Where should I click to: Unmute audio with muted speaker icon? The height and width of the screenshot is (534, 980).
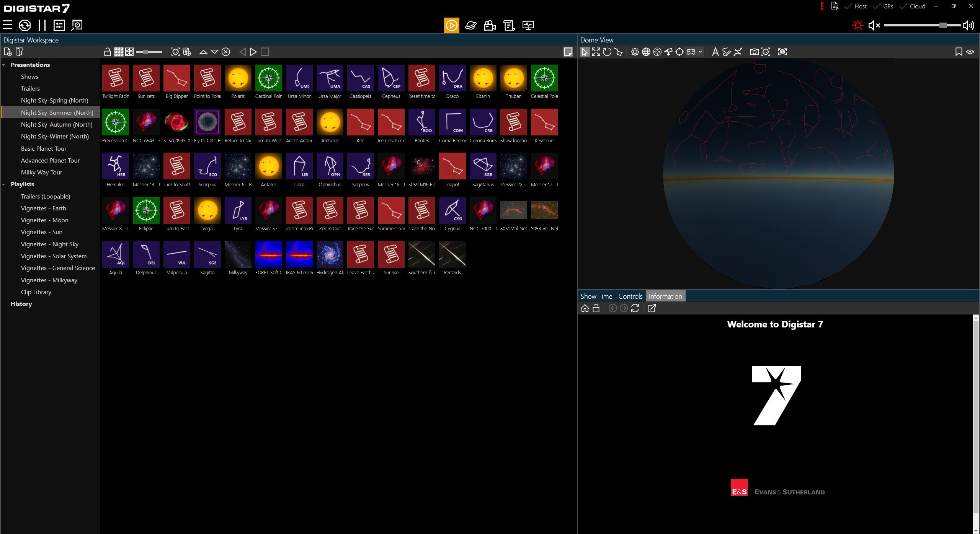(874, 25)
